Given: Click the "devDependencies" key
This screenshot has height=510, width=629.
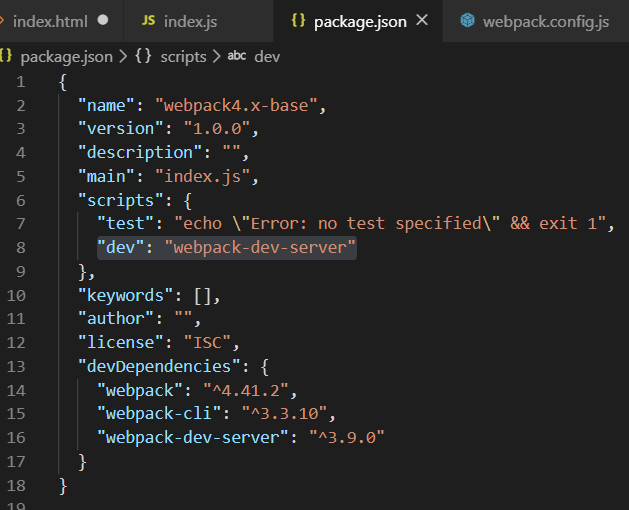Looking at the screenshot, I should tap(159, 366).
